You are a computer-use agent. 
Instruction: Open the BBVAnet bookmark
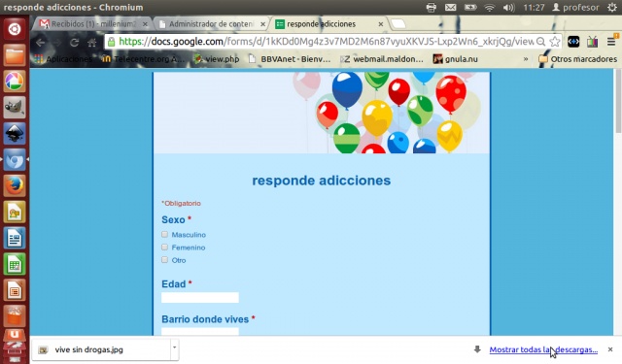(x=290, y=59)
